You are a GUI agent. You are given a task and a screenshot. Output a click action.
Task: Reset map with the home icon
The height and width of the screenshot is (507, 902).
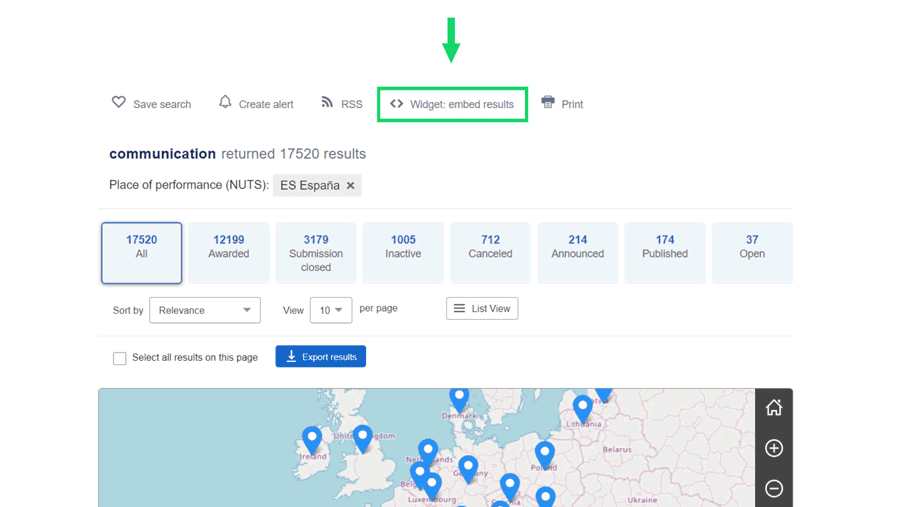click(774, 408)
